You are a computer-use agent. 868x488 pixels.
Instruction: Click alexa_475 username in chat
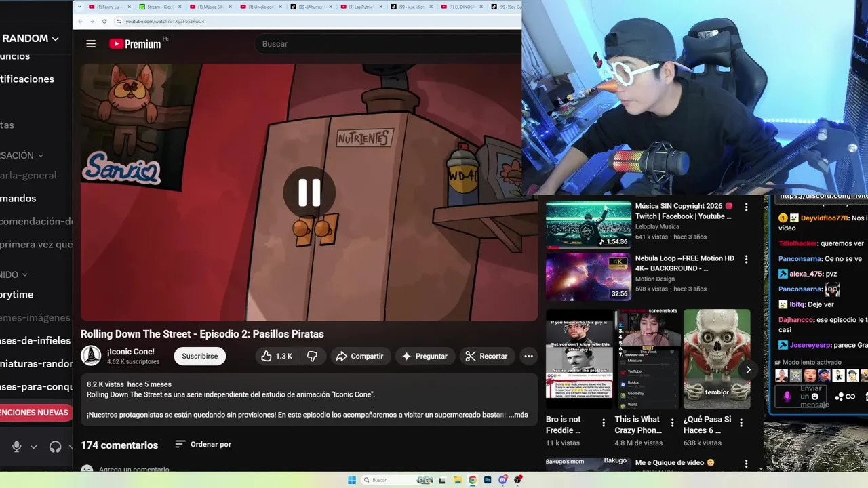pos(806,274)
